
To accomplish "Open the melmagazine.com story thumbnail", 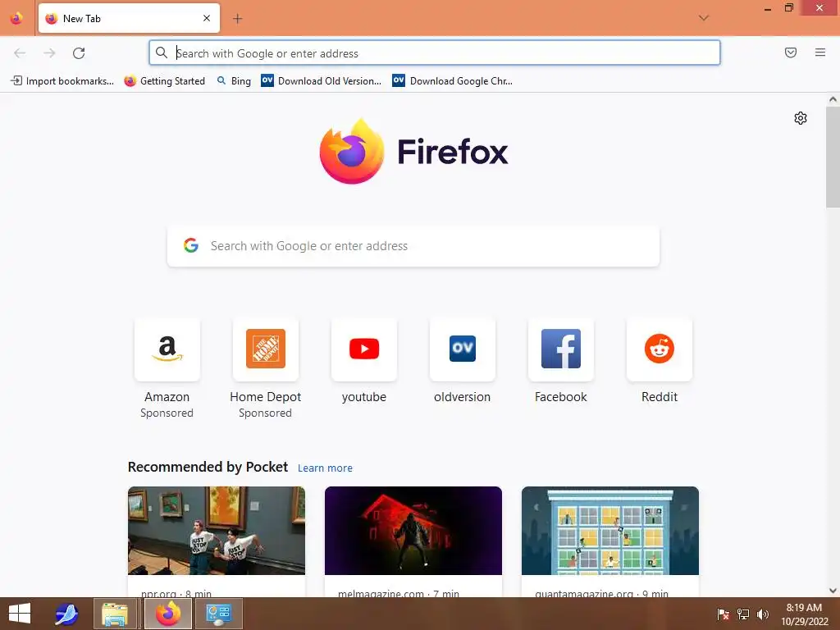I will [413, 531].
